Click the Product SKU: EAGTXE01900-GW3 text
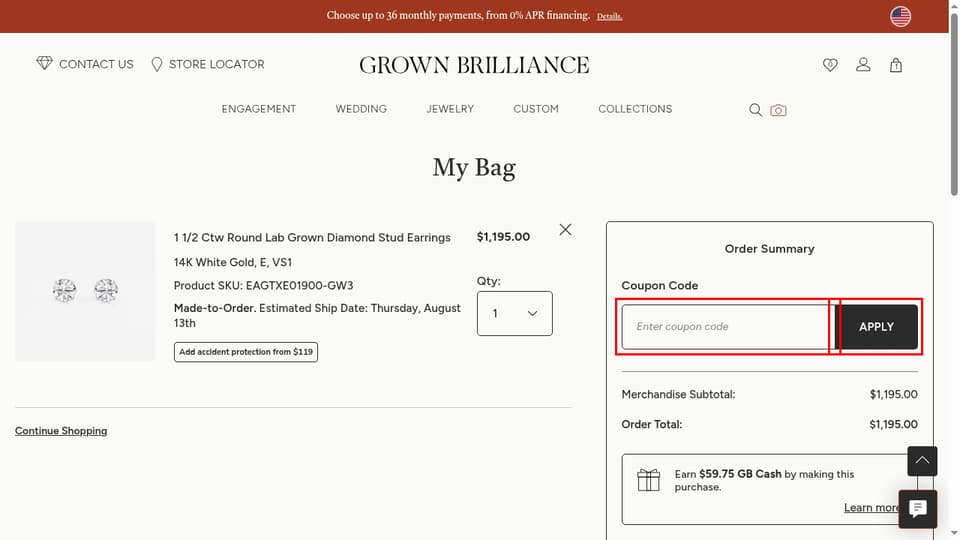960x540 pixels. (x=263, y=285)
